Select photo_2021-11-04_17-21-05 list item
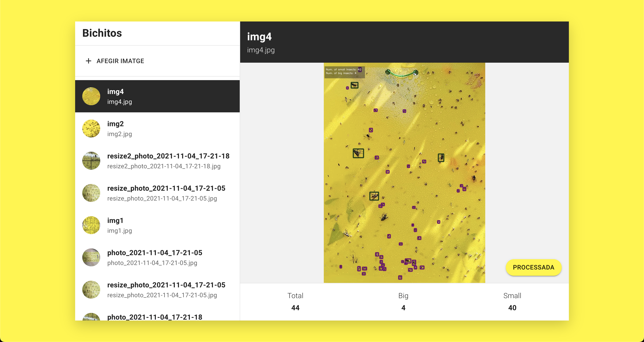The height and width of the screenshot is (342, 644). pyautogui.click(x=155, y=253)
